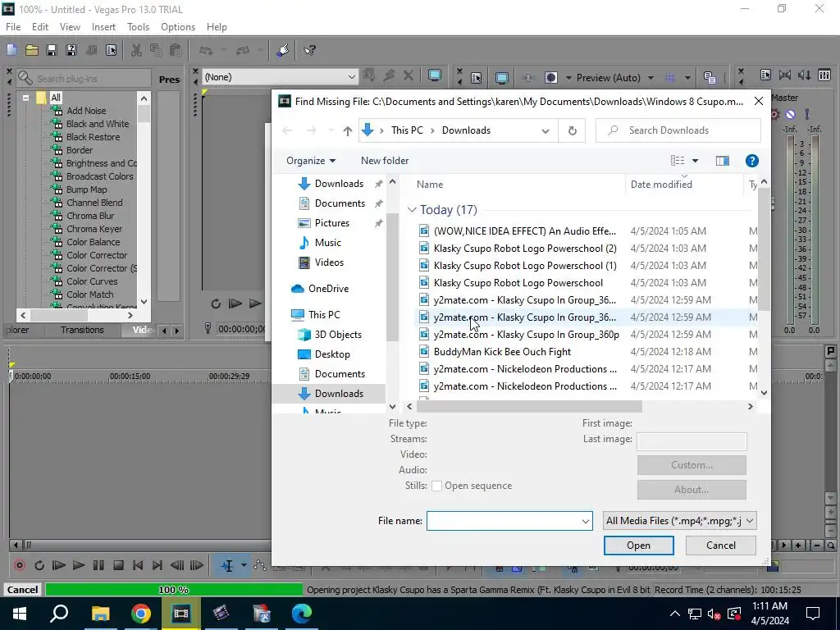Toggle the preview pane icon in file dialog
This screenshot has width=840, height=630.
coord(722,161)
